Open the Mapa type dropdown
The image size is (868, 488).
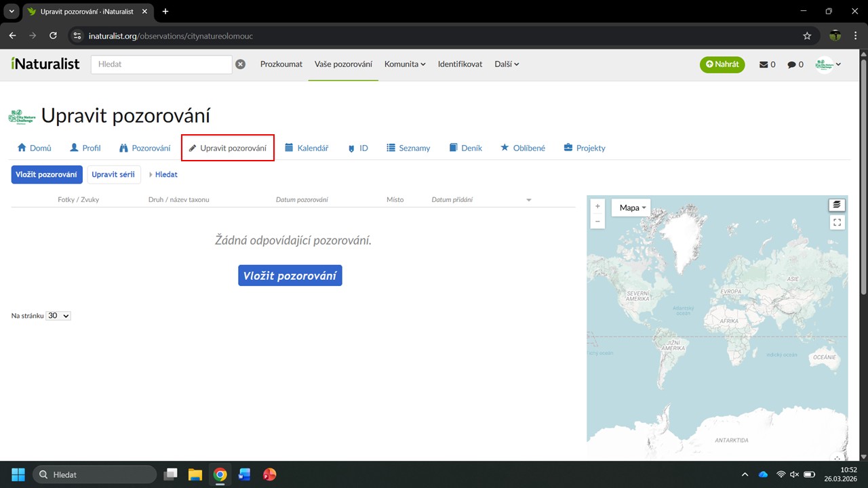pos(632,208)
